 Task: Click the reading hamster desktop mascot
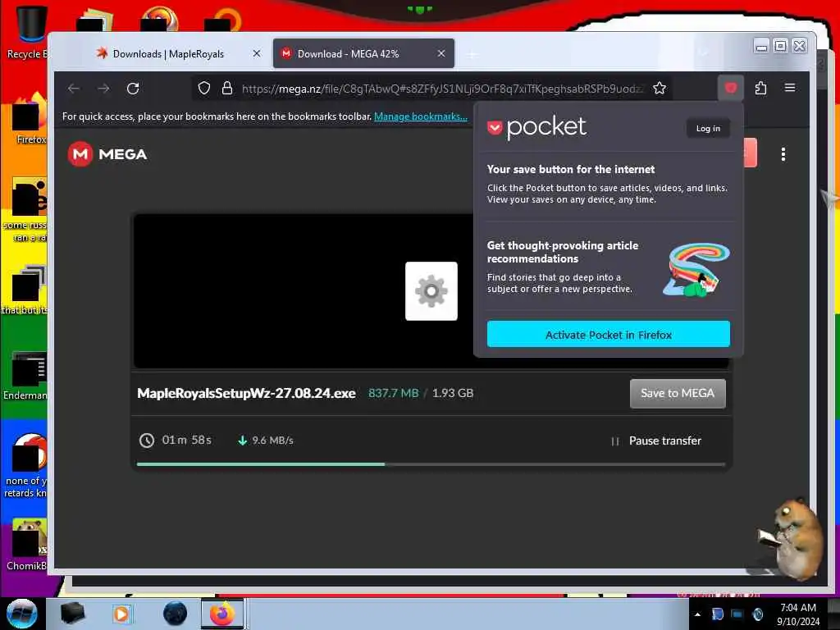pos(792,539)
